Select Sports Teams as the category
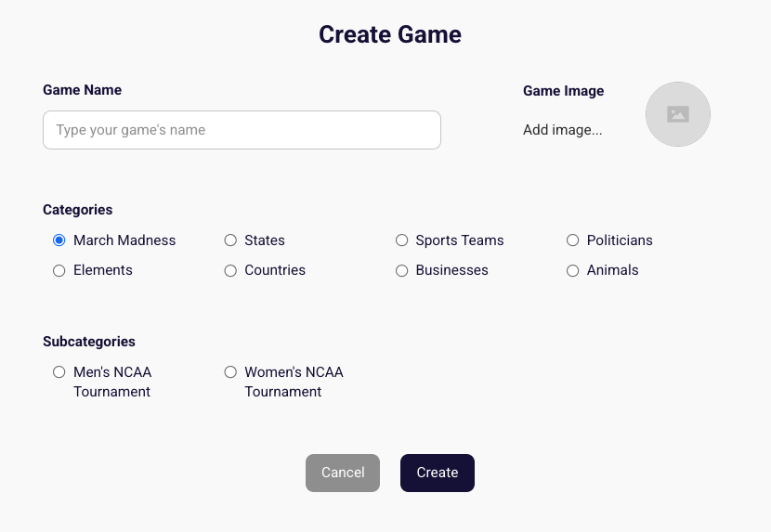The height and width of the screenshot is (532, 771). (402, 240)
